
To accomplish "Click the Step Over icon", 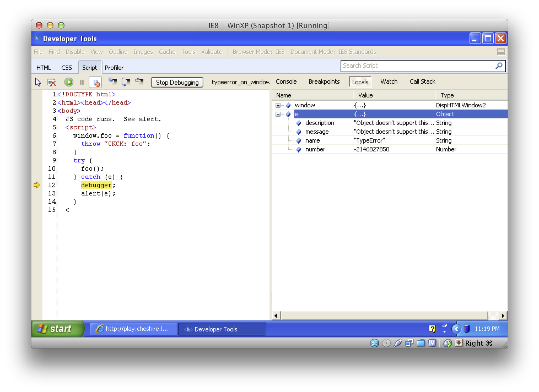I will [x=126, y=82].
